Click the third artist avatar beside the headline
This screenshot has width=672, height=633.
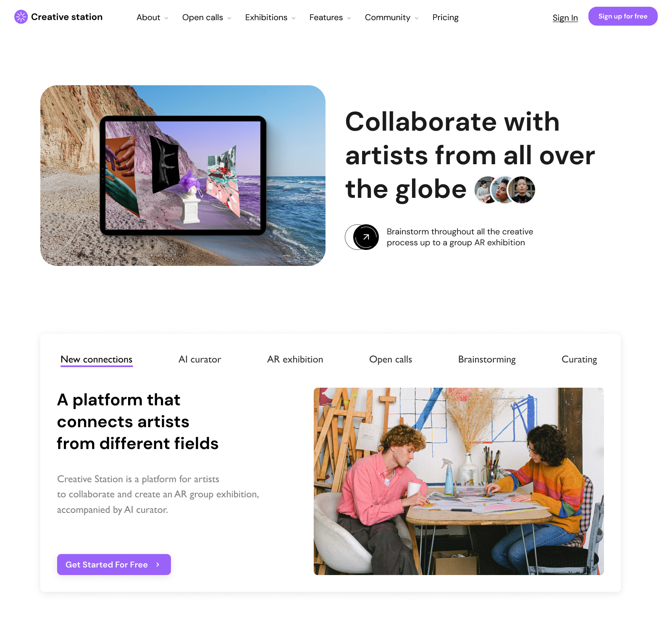(522, 190)
